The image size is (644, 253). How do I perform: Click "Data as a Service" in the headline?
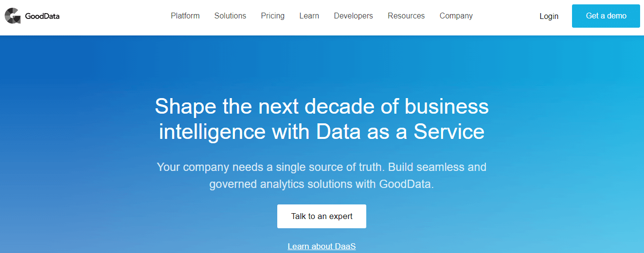400,132
